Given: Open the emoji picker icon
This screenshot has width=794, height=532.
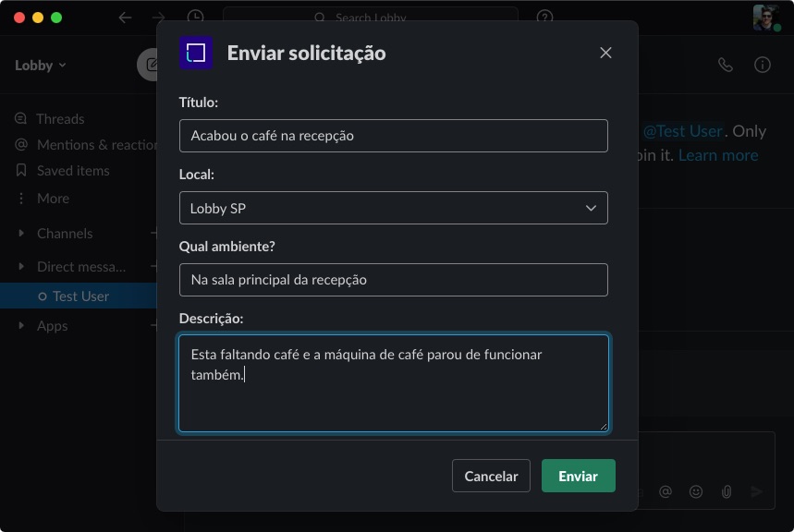Looking at the screenshot, I should 696,491.
